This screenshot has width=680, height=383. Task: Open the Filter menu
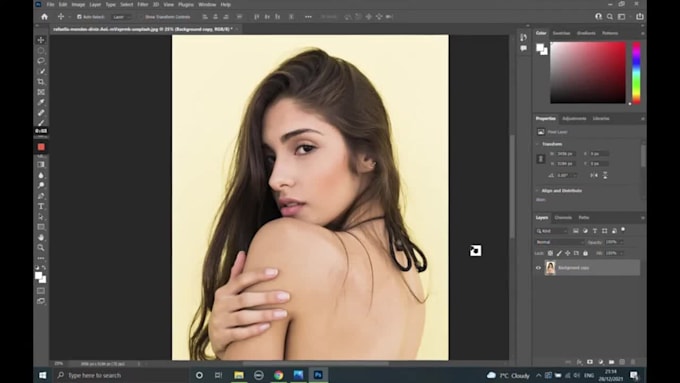click(143, 4)
